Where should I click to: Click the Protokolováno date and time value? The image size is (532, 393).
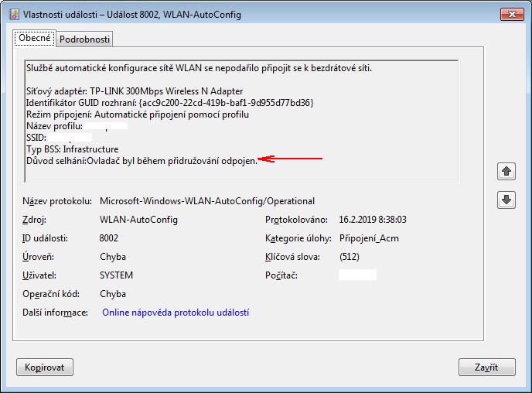(373, 220)
